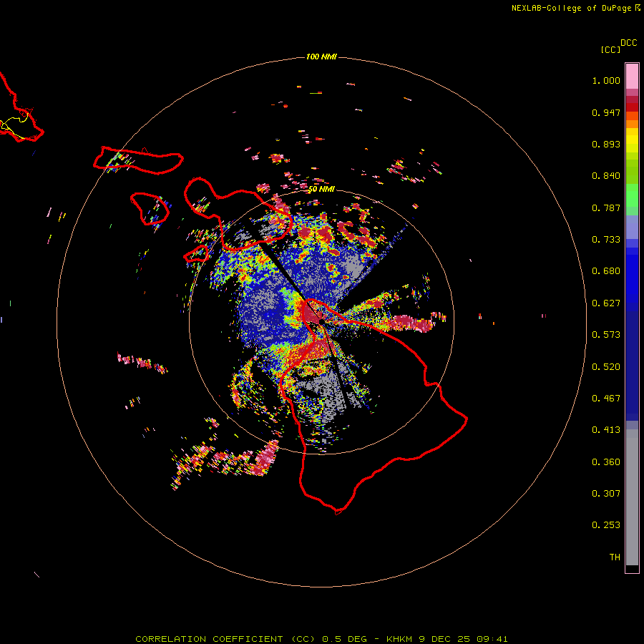Select the 0.413 legend value

[x=606, y=430]
